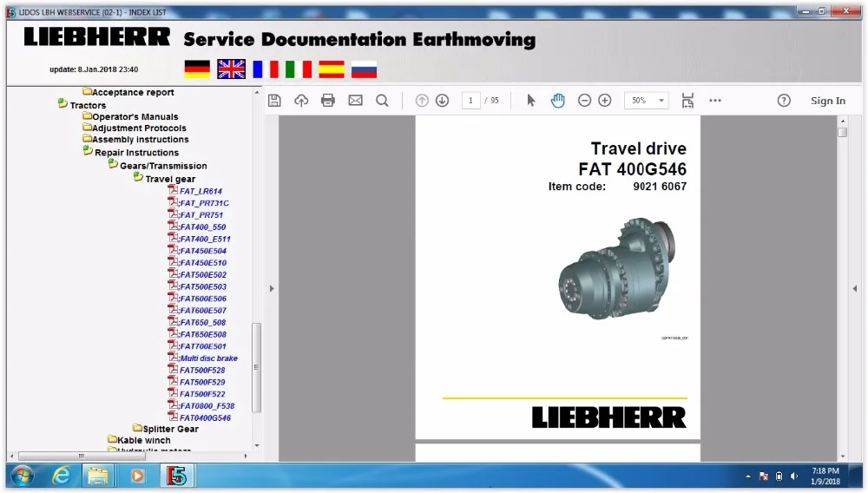
Task: Collapse the Repair Instructions folder
Action: pos(88,150)
